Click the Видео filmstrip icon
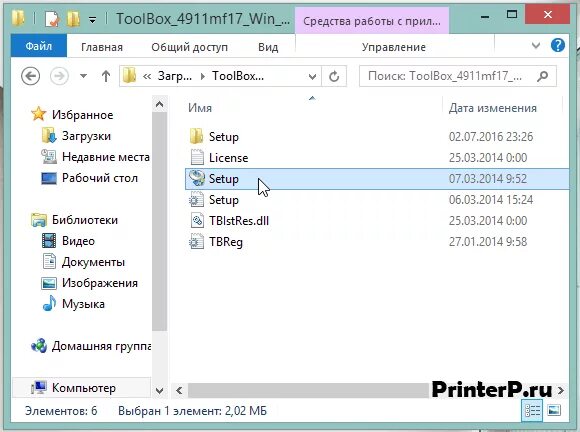 tap(49, 241)
